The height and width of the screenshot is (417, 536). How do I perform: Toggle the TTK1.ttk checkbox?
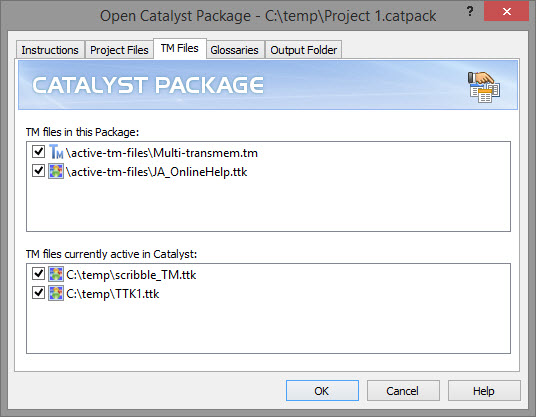click(38, 293)
